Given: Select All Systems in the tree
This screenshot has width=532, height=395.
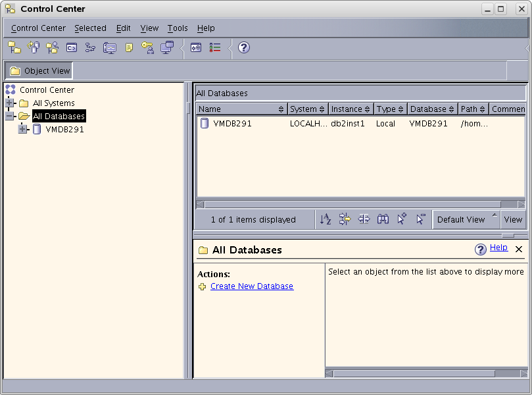Looking at the screenshot, I should pyautogui.click(x=54, y=103).
